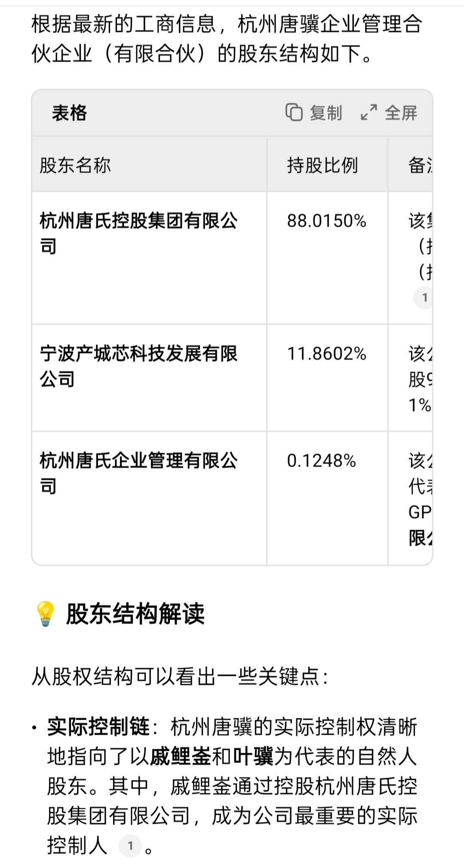Click the bold name 戚鲤崟 in the paragraph
This screenshot has width=464, height=868.
(181, 757)
